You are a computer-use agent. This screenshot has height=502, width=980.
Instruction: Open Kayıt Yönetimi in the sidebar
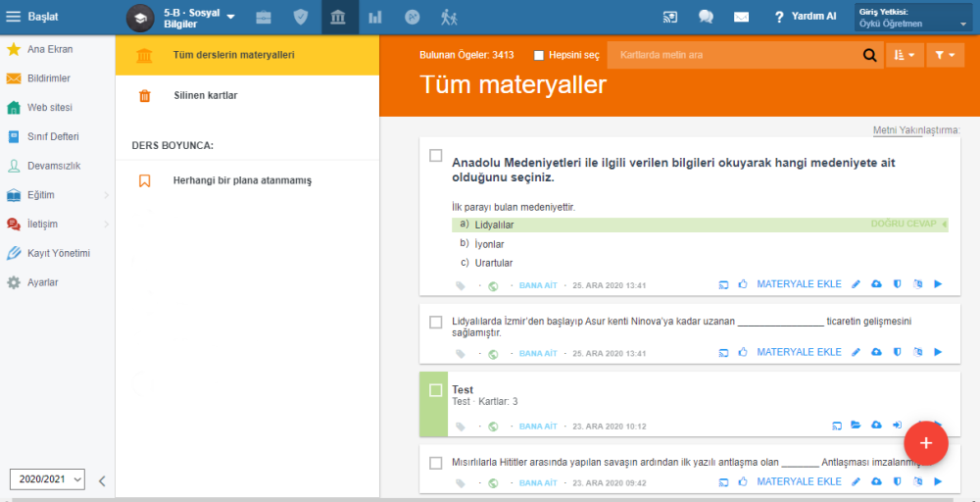(58, 254)
